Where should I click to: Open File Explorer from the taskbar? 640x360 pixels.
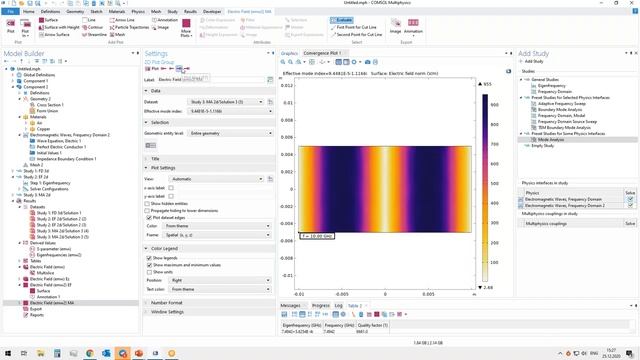pos(40,353)
